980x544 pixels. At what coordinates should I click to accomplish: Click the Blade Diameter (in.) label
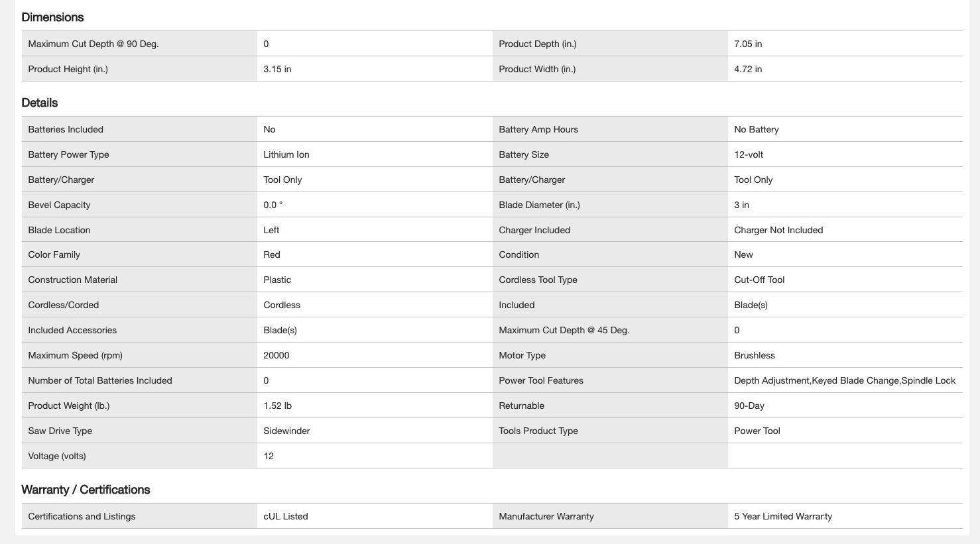coord(539,205)
